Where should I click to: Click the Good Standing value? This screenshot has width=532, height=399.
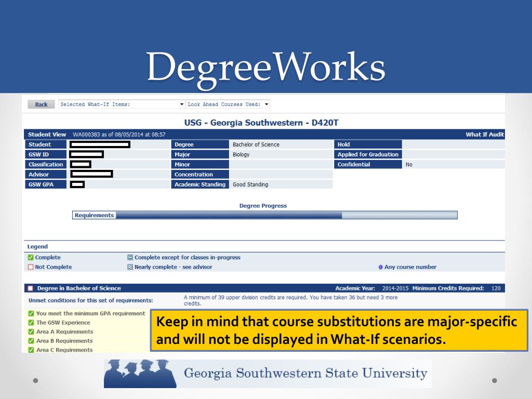pos(250,184)
